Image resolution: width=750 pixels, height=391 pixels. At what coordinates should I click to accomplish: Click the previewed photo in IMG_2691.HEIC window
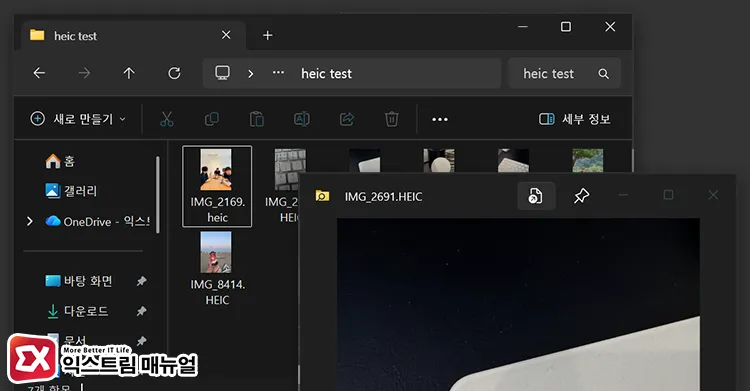518,304
